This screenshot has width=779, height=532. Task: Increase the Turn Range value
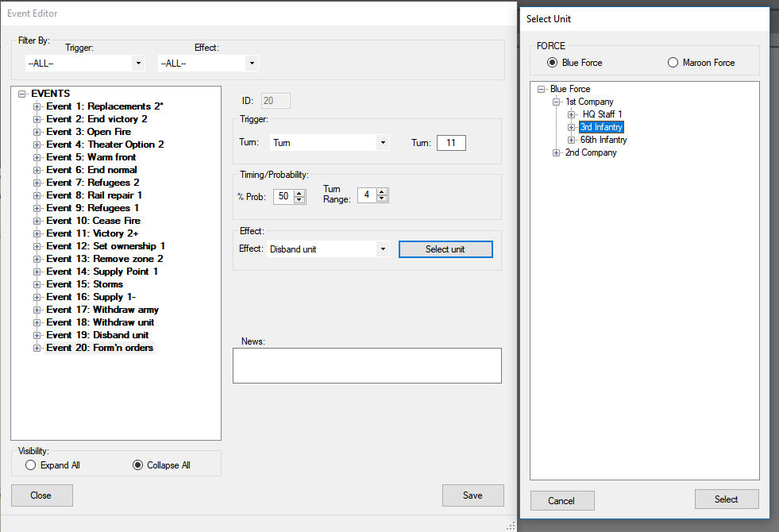pyautogui.click(x=381, y=191)
